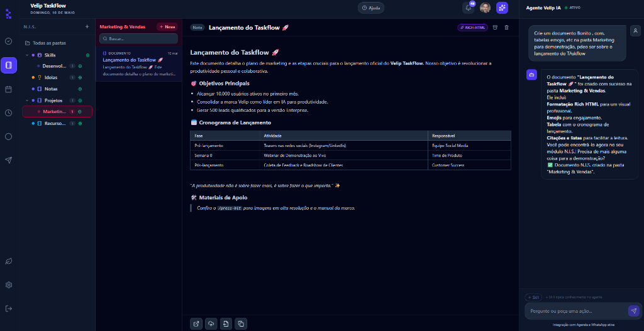Open the tasks checkmark sidebar icon
644x331 pixels.
pyautogui.click(x=9, y=41)
